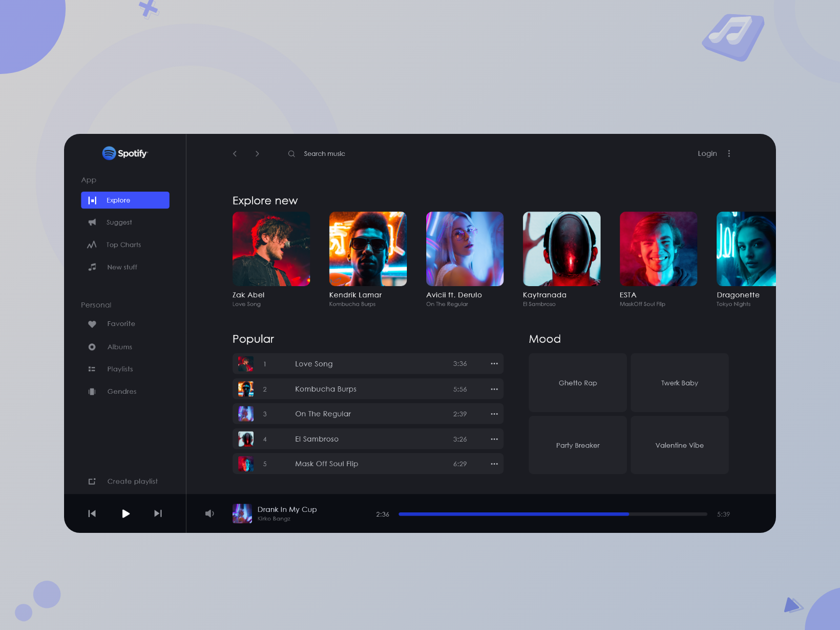The width and height of the screenshot is (840, 630).
Task: Open options for El Sambroso row
Action: pos(494,439)
